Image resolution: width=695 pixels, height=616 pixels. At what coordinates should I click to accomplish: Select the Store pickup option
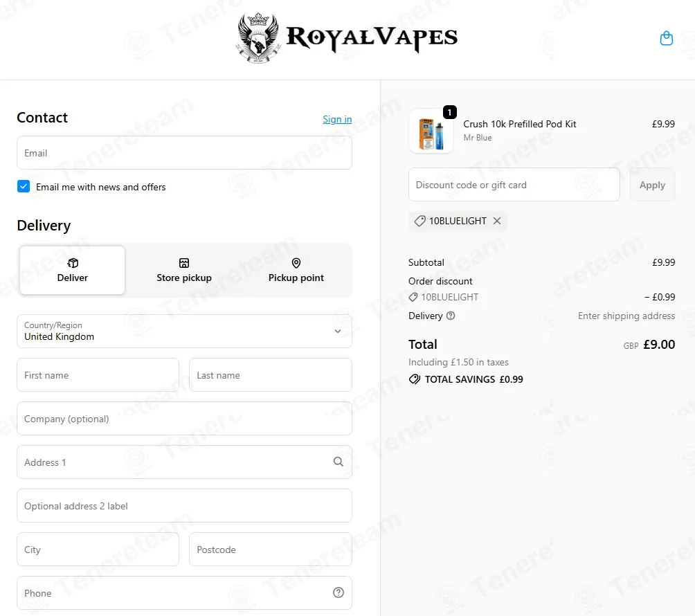coord(184,271)
